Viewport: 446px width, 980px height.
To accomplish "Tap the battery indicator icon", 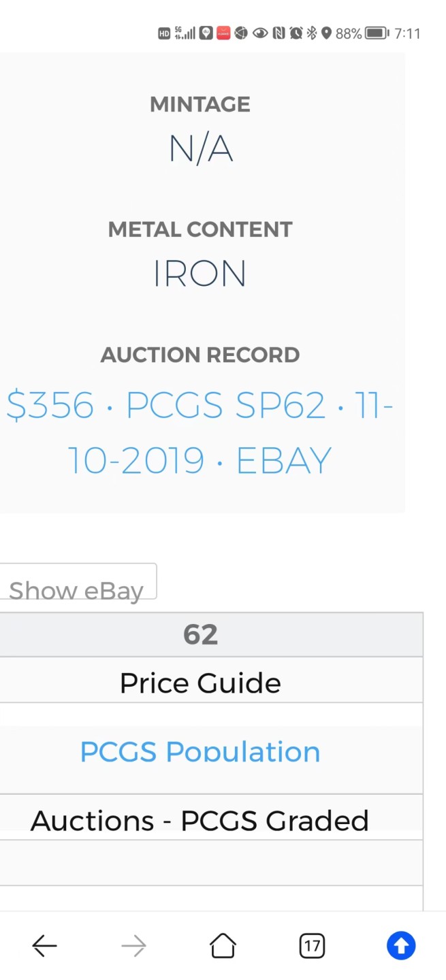I will click(377, 33).
